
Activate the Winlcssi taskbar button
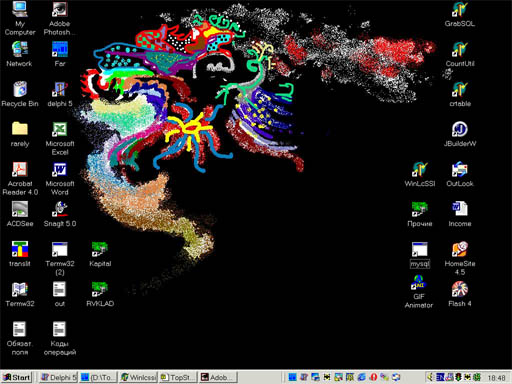pyautogui.click(x=138, y=377)
